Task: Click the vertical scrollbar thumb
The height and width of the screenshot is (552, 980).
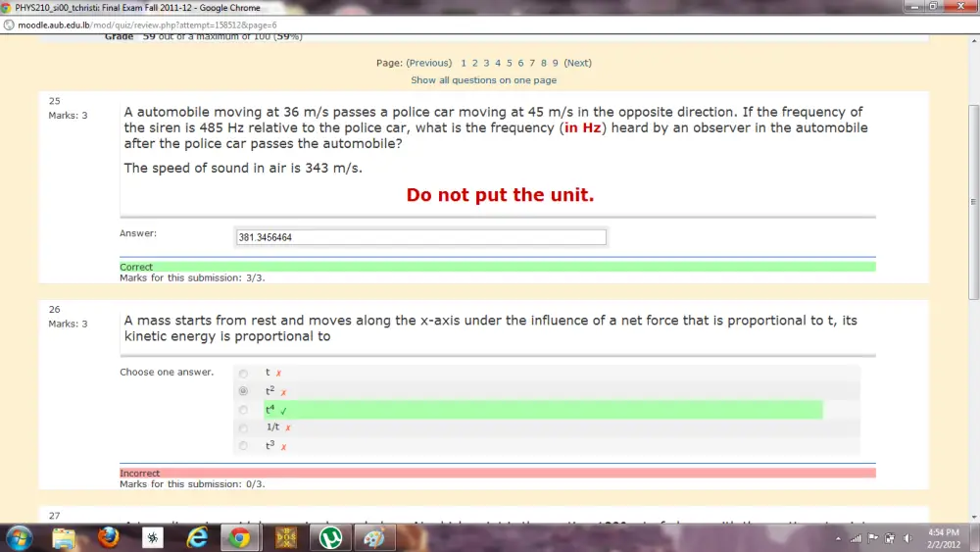Action: [973, 201]
